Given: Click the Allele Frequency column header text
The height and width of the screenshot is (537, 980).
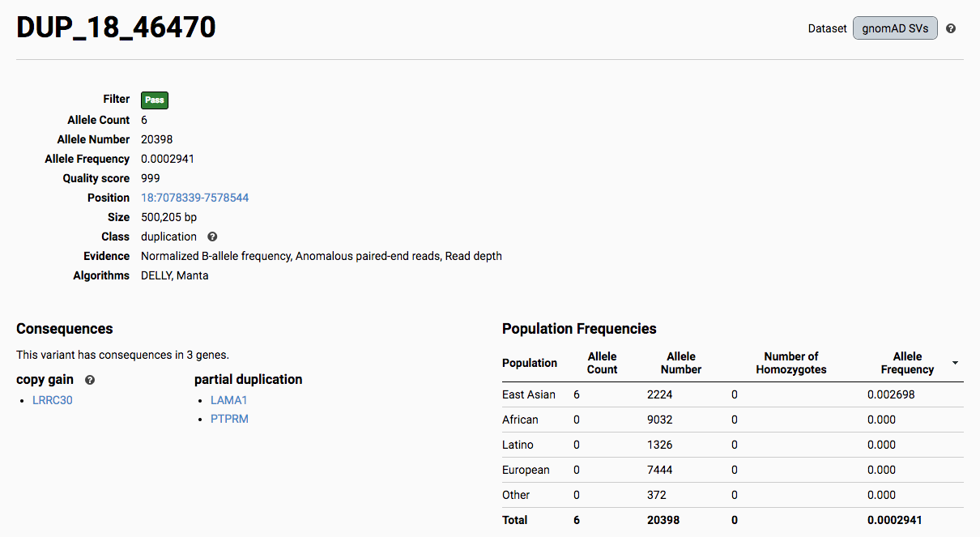Looking at the screenshot, I should click(x=907, y=363).
